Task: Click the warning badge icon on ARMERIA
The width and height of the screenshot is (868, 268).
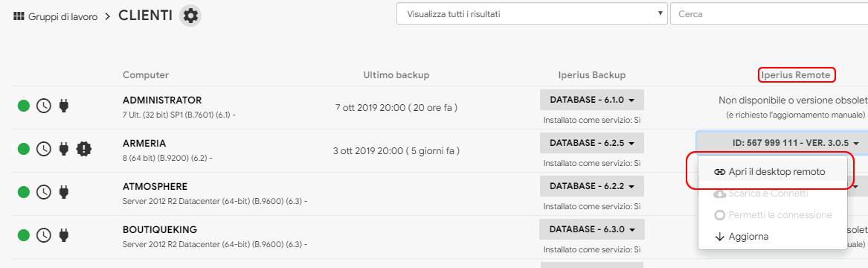Action: point(83,148)
